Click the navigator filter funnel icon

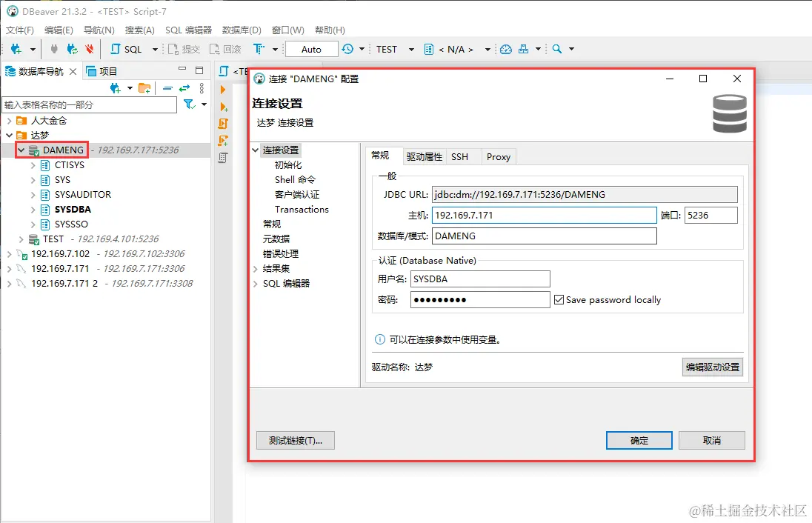[190, 104]
